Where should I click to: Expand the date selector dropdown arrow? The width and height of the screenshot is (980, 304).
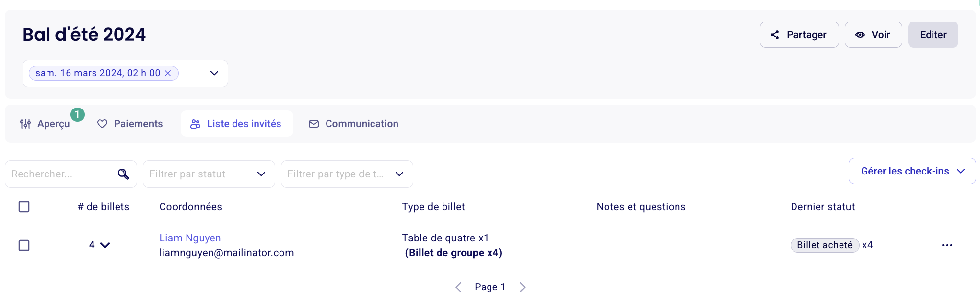(214, 73)
